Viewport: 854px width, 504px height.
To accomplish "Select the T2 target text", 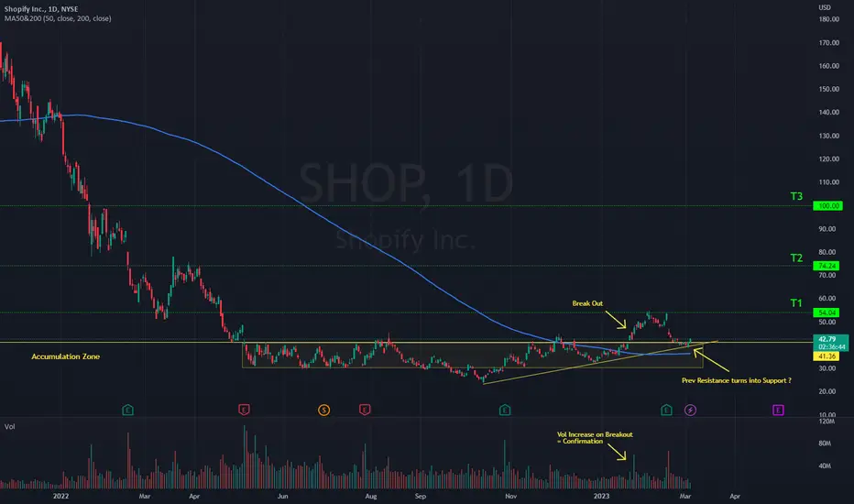I will point(796,257).
